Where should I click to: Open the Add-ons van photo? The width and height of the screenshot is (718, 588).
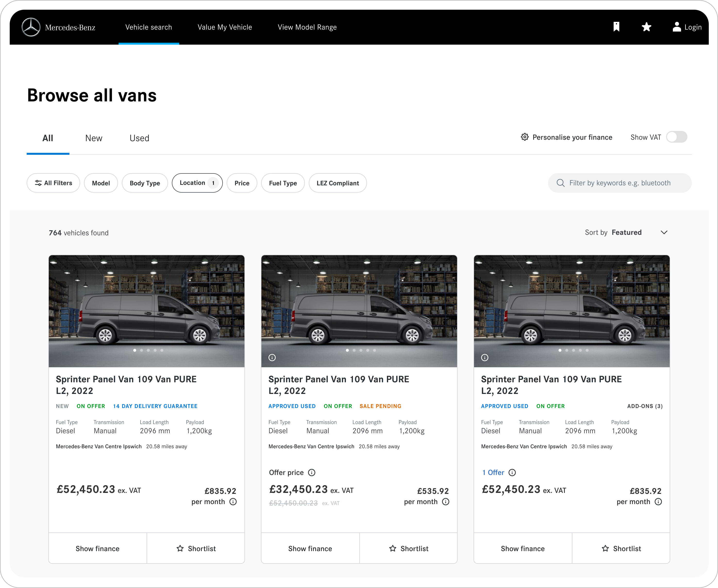tap(572, 311)
